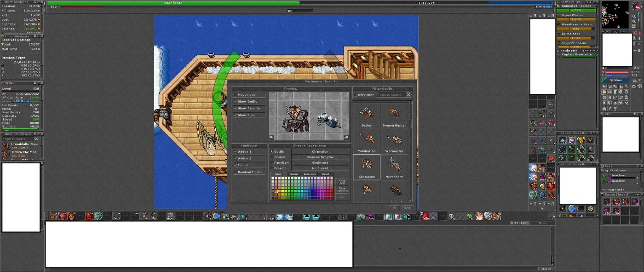Close the Skills panel
The height and width of the screenshot is (272, 644).
point(42,83)
